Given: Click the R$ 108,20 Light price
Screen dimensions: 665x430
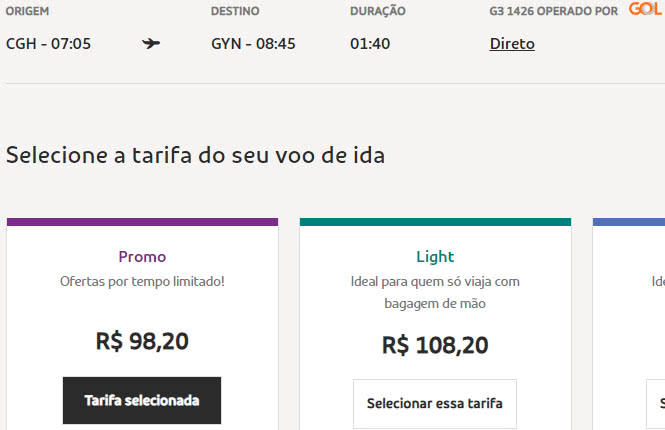Looking at the screenshot, I should coord(435,345).
